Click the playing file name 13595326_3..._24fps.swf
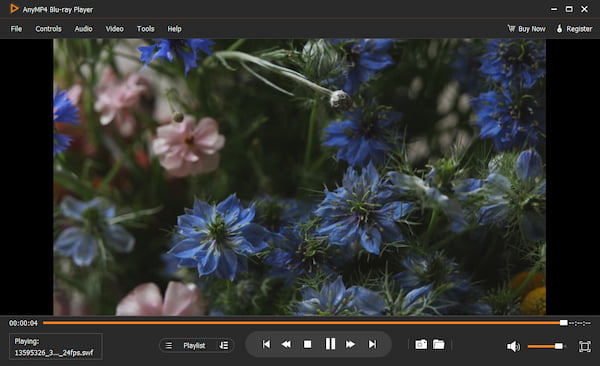This screenshot has height=366, width=600. tap(54, 353)
